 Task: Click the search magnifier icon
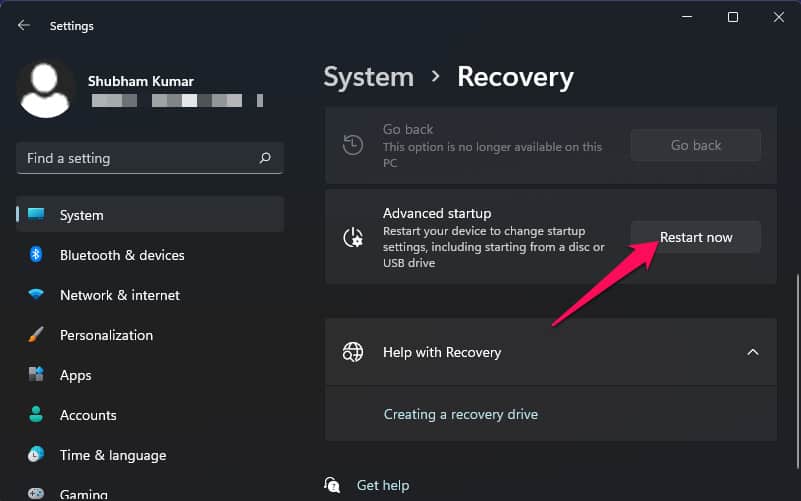(265, 158)
